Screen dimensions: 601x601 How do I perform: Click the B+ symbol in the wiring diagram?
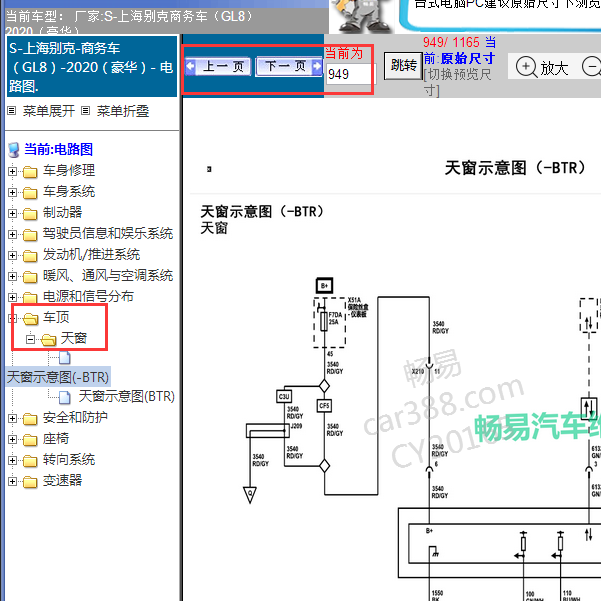point(324,286)
